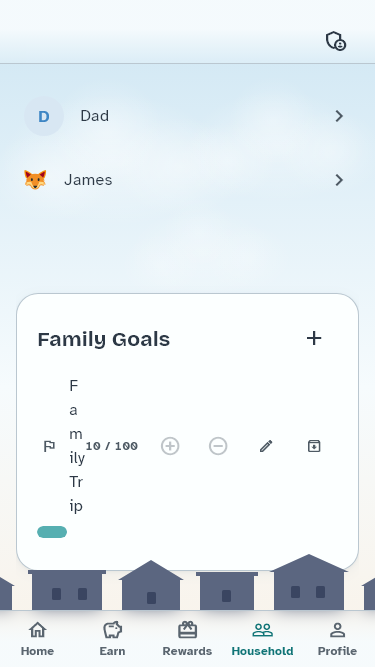Open Dad's avatar circle
375x667 pixels.
pos(44,116)
